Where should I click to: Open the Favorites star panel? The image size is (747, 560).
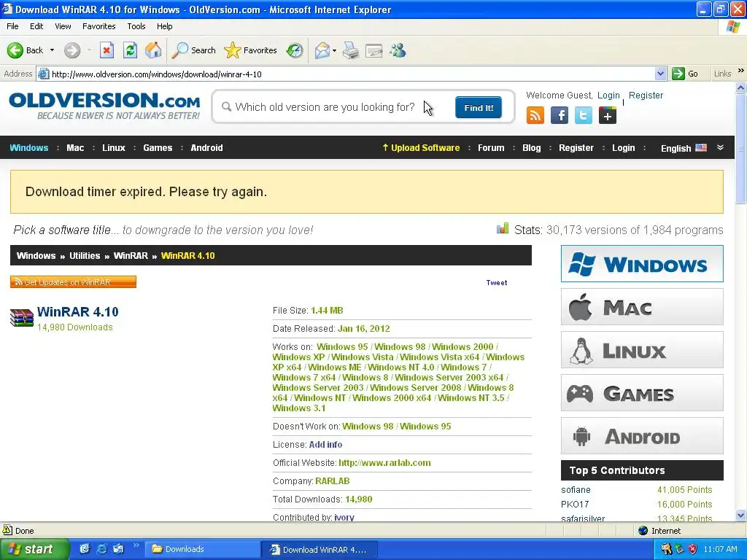point(250,50)
